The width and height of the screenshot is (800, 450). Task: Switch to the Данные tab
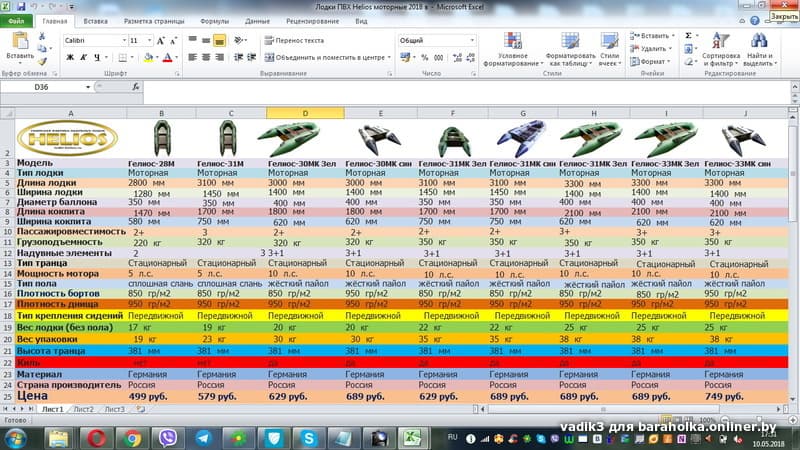257,21
